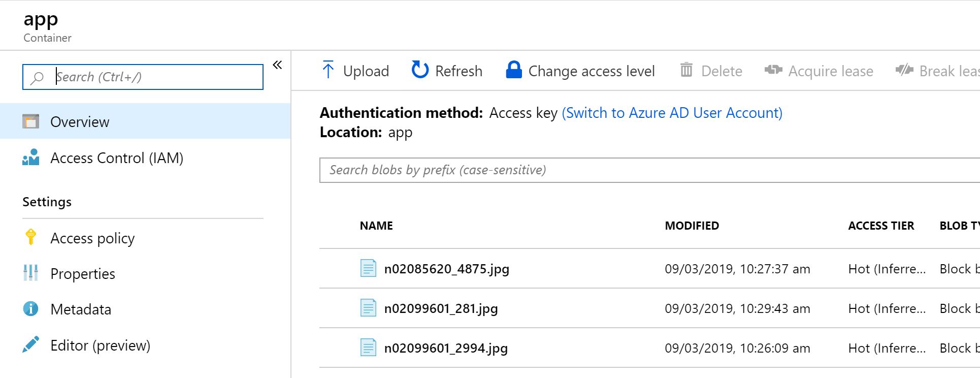Sort by the MODIFIED column header
Image resolution: width=980 pixels, height=378 pixels.
coord(692,226)
